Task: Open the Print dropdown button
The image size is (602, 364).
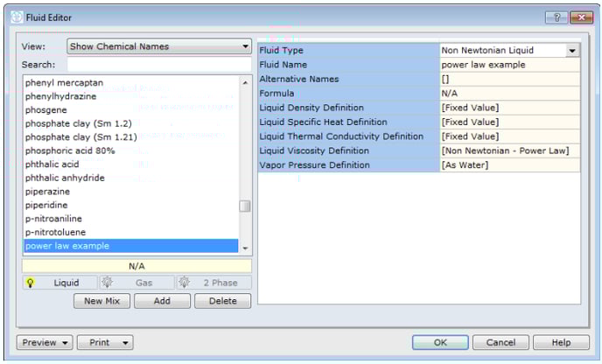Action: coord(105,342)
